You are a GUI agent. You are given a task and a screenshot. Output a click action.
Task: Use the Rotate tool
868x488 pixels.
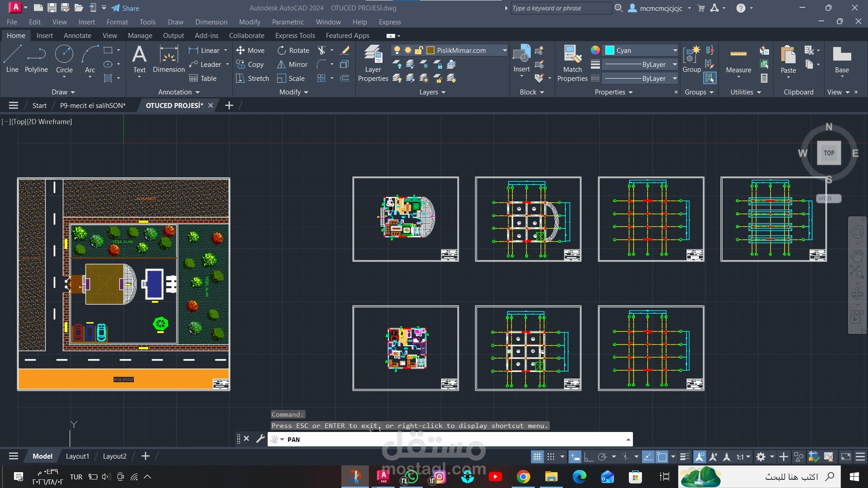click(293, 50)
